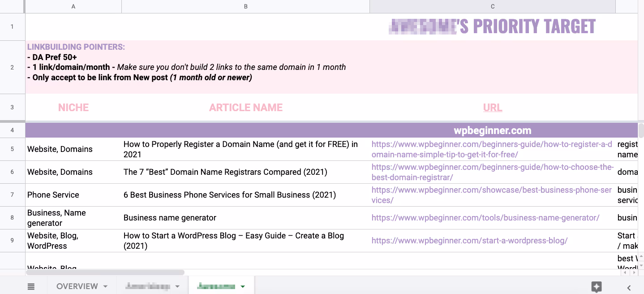Select the LINKBUILDING POINTERS notes cell

coord(331,67)
